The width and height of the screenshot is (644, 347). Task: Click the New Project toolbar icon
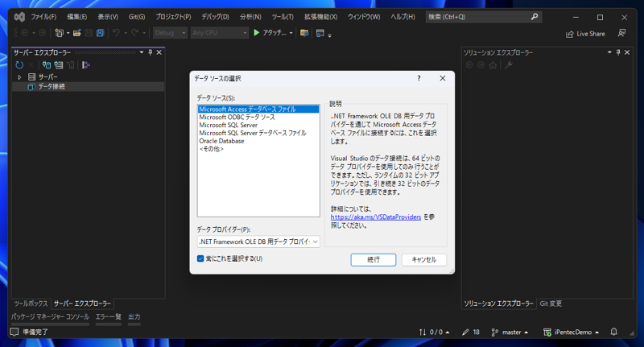[x=59, y=33]
